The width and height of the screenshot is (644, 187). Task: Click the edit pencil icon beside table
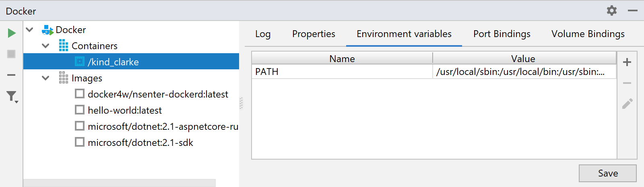tap(627, 104)
